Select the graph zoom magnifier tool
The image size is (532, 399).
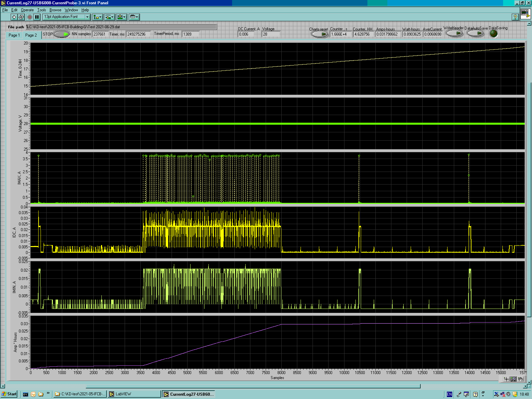(513, 379)
